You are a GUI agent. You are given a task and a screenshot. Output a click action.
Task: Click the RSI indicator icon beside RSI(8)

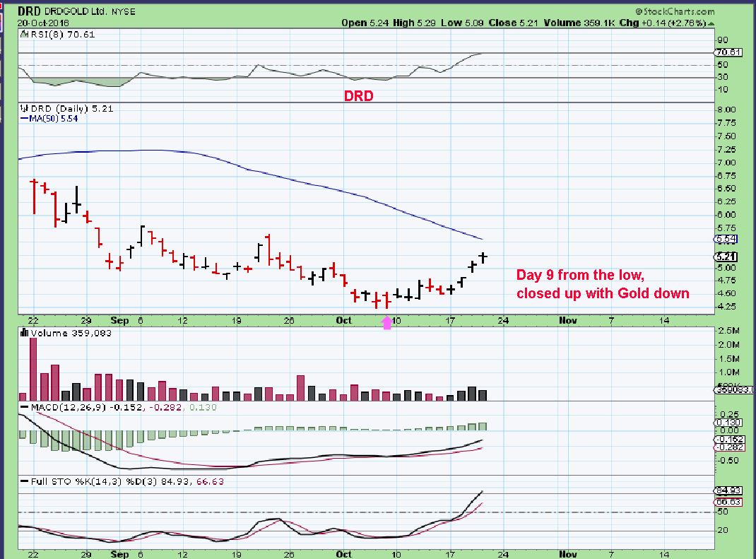tap(24, 34)
